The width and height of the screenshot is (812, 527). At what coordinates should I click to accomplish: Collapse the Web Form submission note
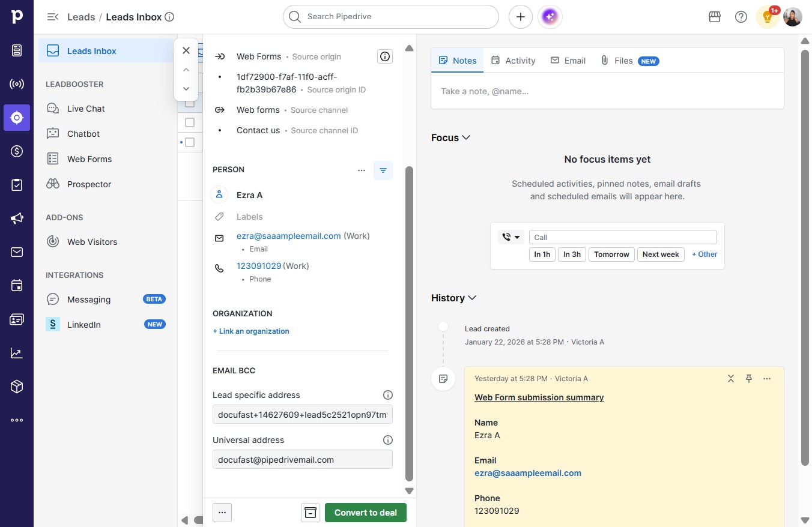[x=731, y=379]
